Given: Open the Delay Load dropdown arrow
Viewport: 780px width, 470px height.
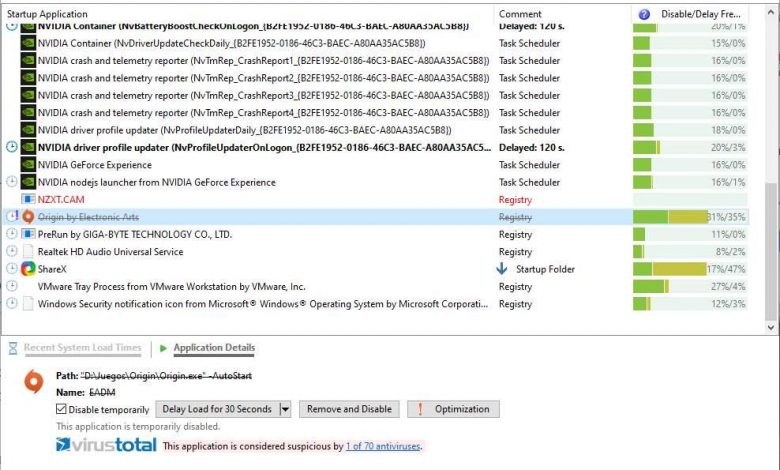Looking at the screenshot, I should 285,409.
